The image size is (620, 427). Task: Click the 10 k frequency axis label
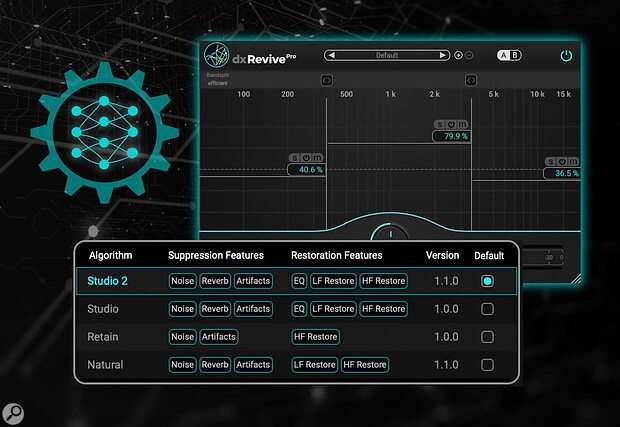[537, 94]
